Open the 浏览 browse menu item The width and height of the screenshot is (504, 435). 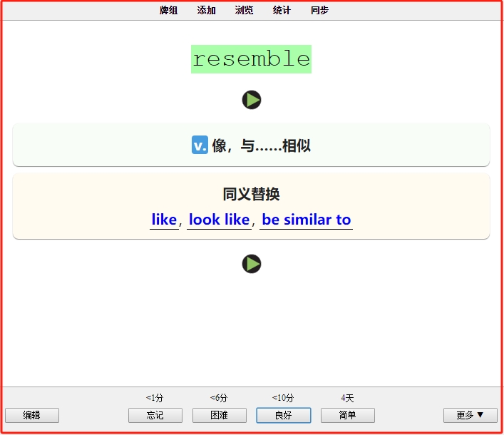coord(244,10)
